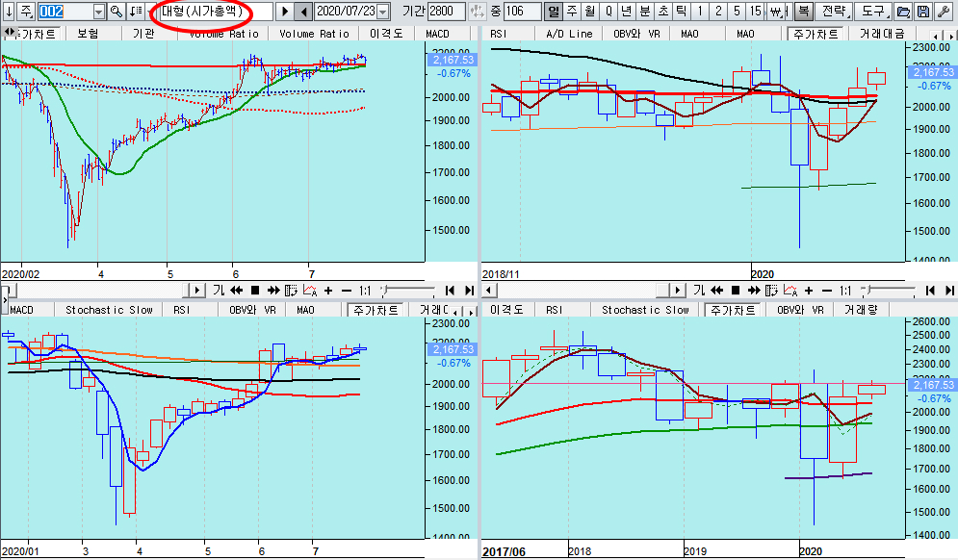This screenshot has width=958, height=560.
Task: Open the 기관 tab in top-left chart
Action: coord(143,34)
